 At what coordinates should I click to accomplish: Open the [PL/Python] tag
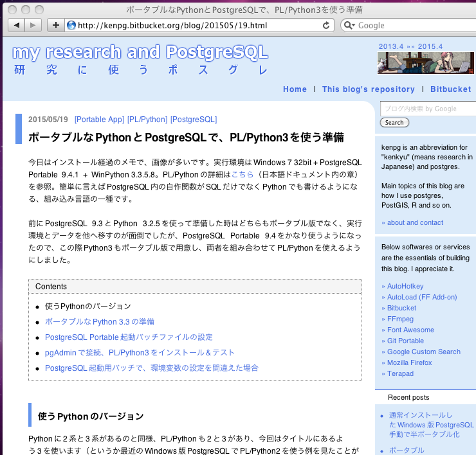pos(147,120)
